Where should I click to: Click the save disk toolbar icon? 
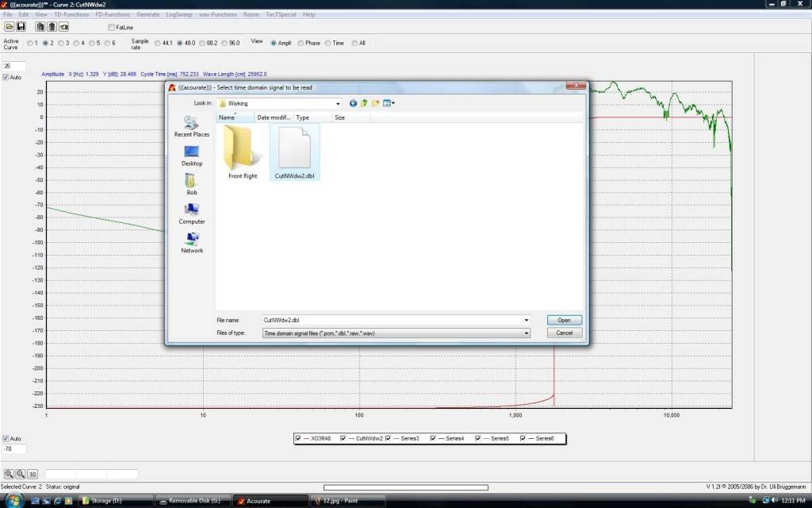click(x=21, y=26)
